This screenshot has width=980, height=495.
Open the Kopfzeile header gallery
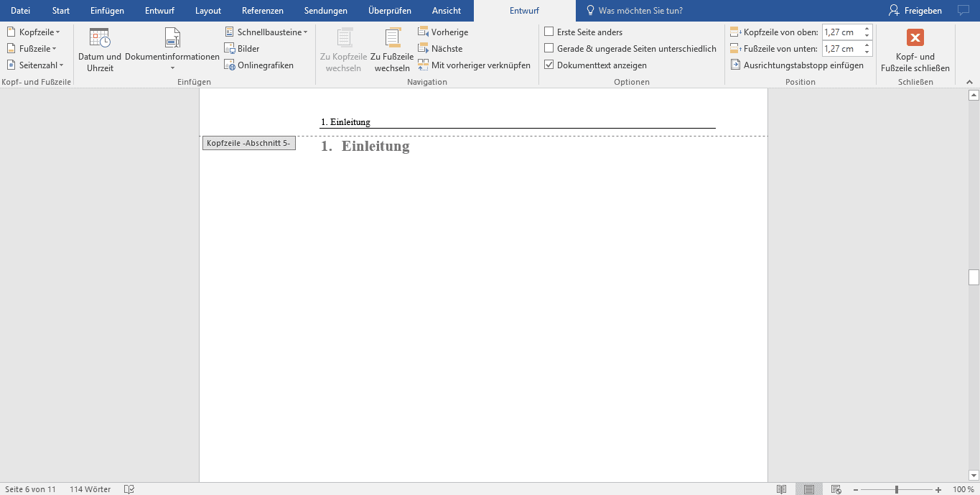tap(33, 32)
